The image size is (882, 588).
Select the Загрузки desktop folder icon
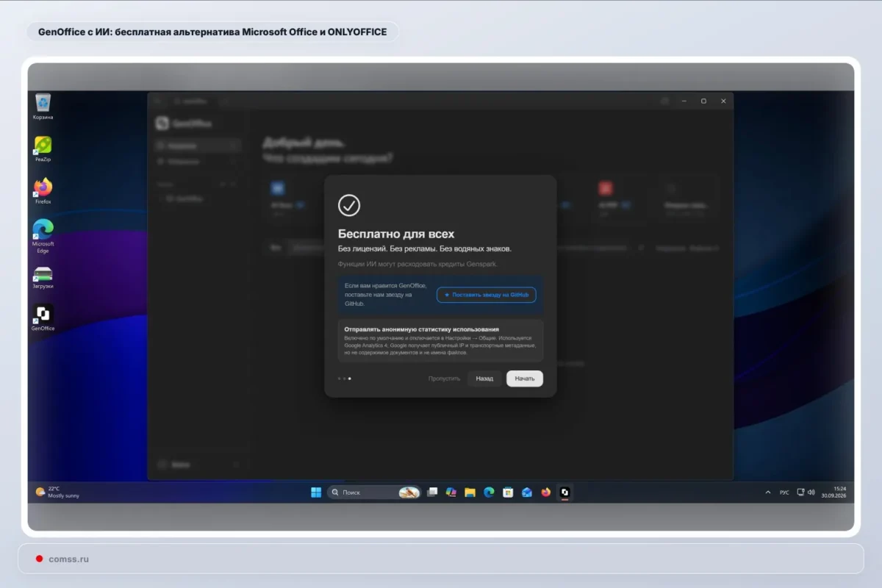click(43, 277)
